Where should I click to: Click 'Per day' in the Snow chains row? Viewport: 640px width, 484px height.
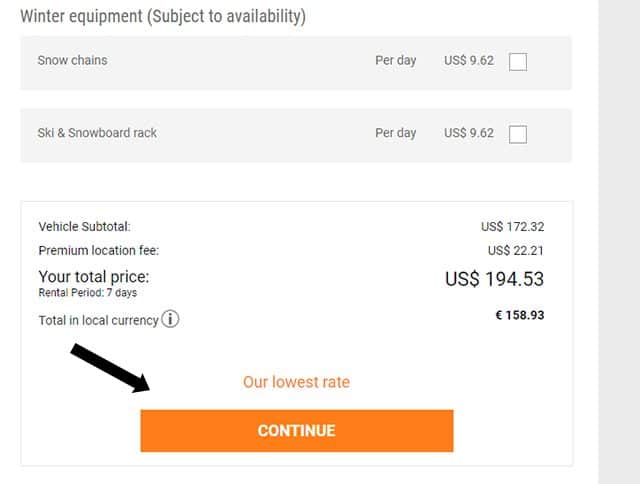(x=396, y=61)
